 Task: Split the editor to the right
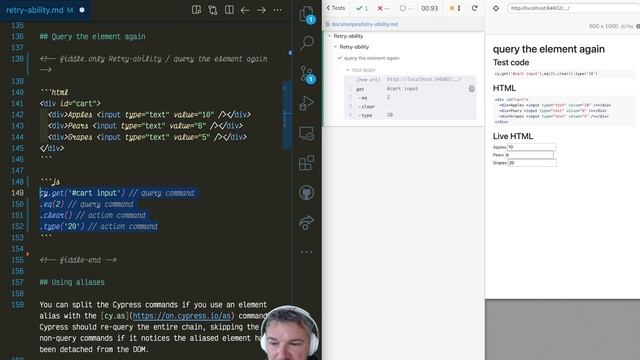(229, 10)
